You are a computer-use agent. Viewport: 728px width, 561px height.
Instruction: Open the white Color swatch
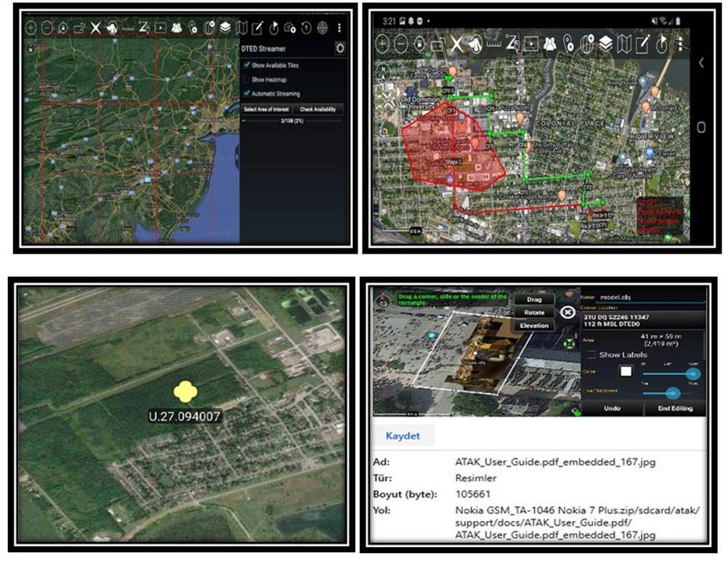(x=626, y=372)
